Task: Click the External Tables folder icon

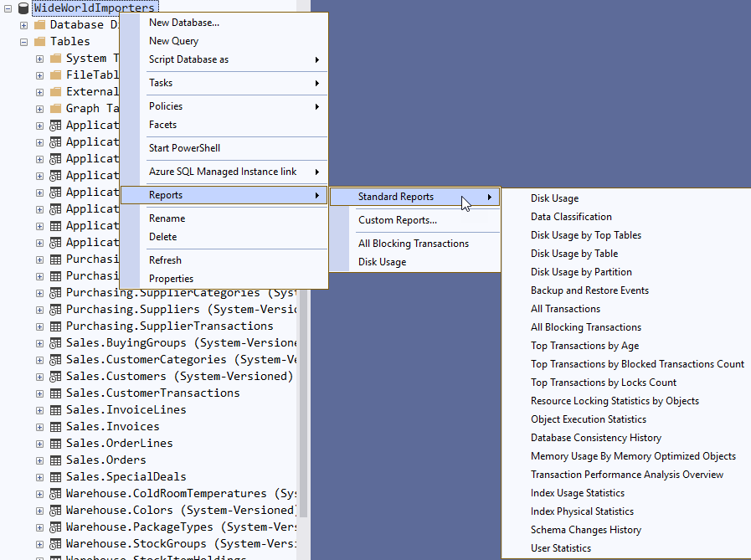Action: tap(55, 92)
